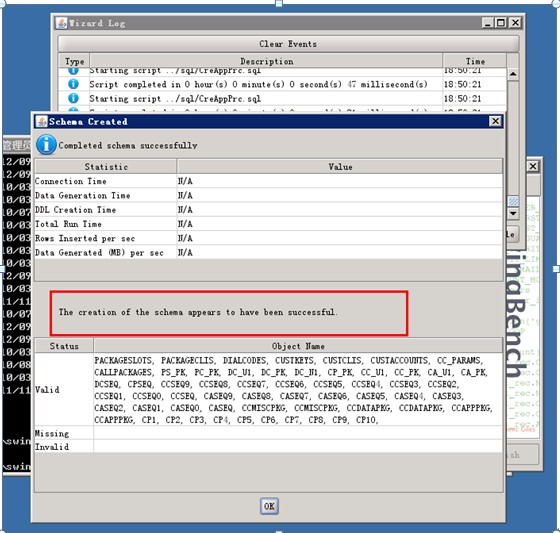
Task: Close the Wizard Log window
Action: coord(515,23)
